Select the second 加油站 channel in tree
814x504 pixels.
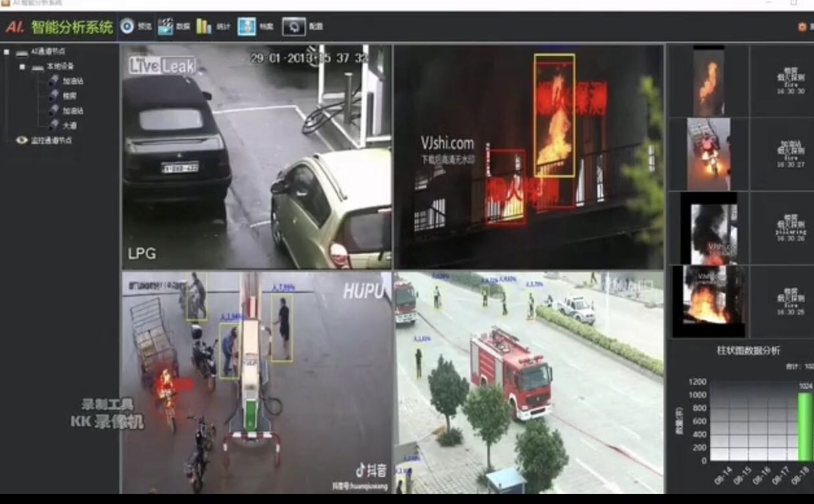[x=73, y=111]
